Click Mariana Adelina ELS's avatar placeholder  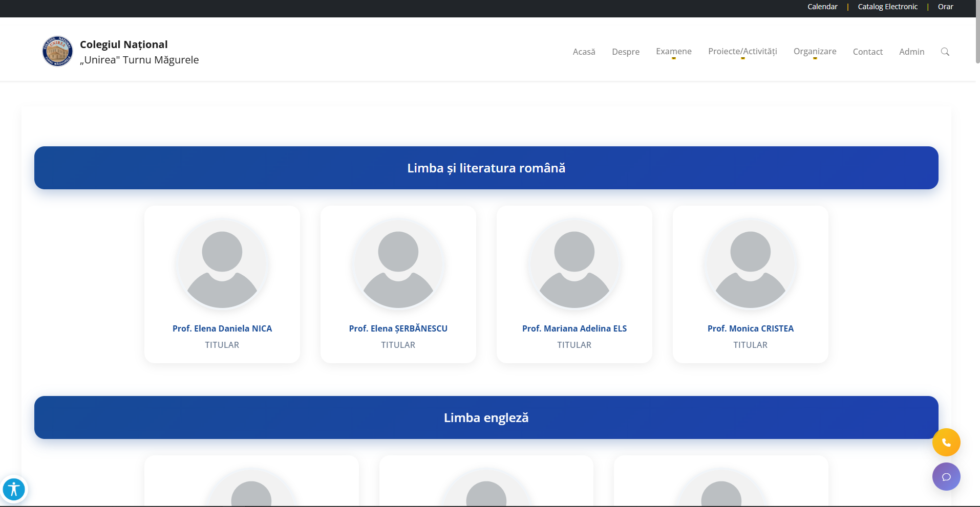(574, 264)
